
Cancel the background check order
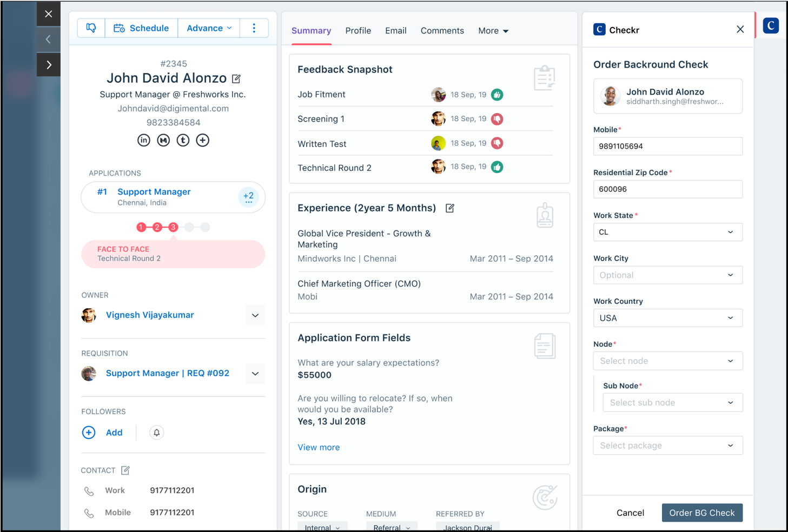pos(631,513)
